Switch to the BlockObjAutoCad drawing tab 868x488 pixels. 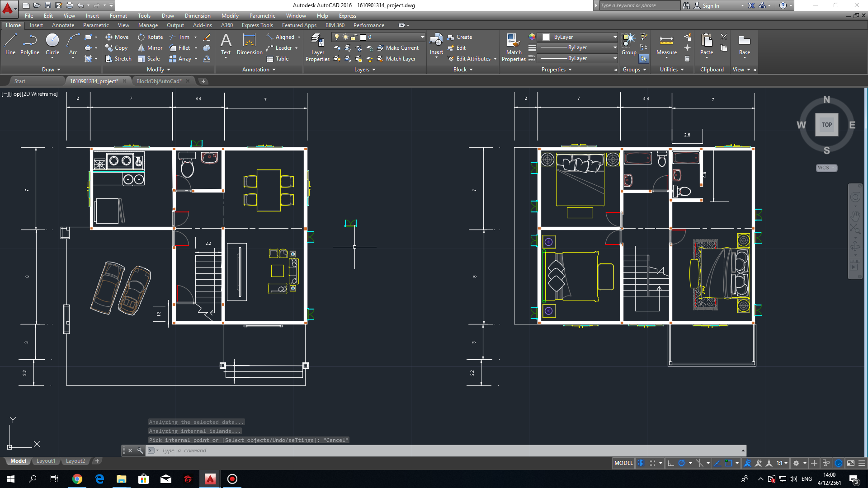pos(159,81)
